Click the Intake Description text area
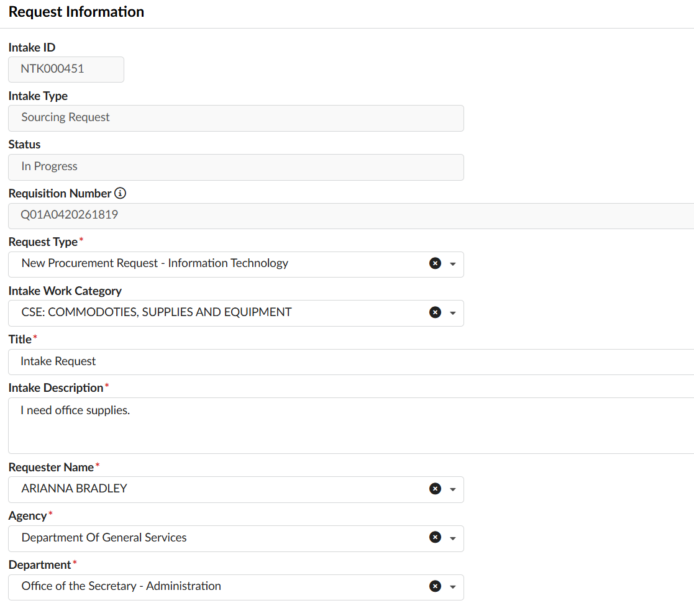The width and height of the screenshot is (694, 616). tap(351, 425)
